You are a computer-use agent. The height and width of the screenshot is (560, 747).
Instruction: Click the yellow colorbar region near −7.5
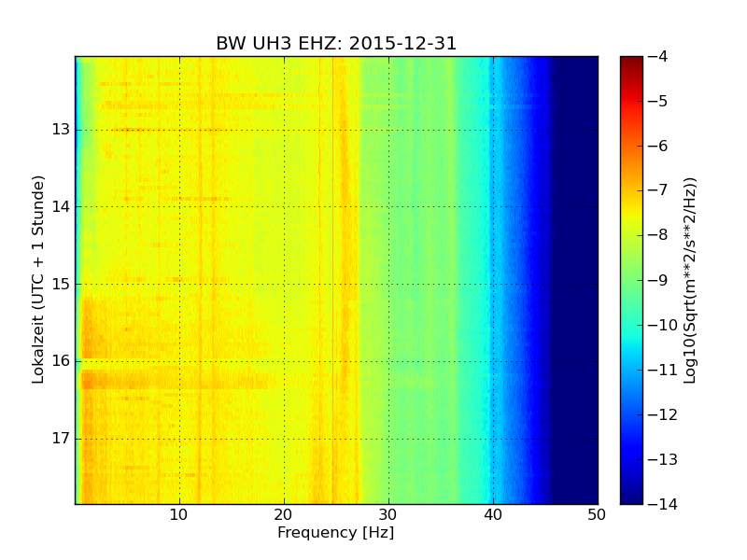pyautogui.click(x=632, y=213)
